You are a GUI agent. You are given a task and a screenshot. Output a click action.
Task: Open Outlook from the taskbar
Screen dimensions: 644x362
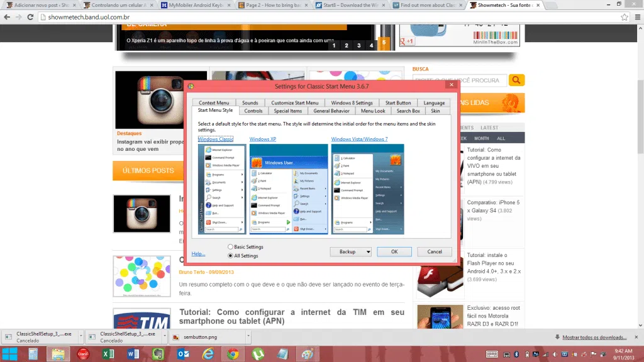pos(183,354)
